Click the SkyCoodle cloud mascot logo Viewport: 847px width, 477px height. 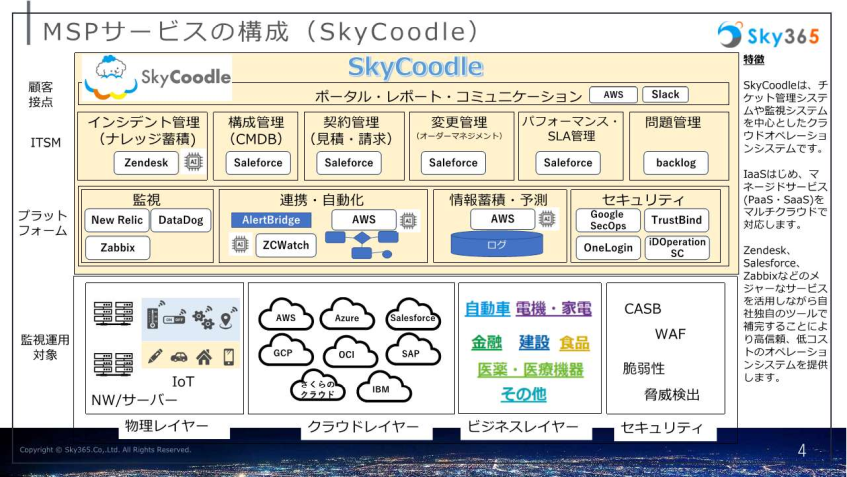point(110,74)
